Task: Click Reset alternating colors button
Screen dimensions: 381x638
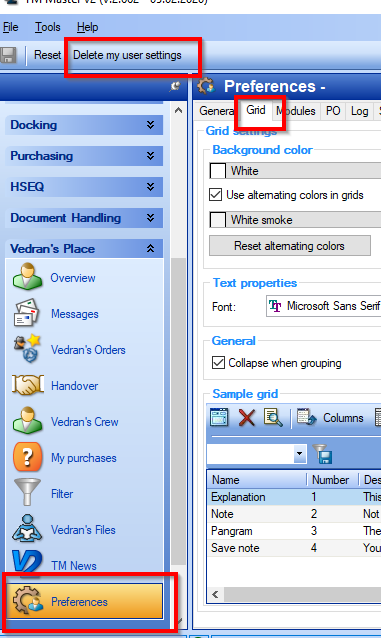Action: point(290,246)
